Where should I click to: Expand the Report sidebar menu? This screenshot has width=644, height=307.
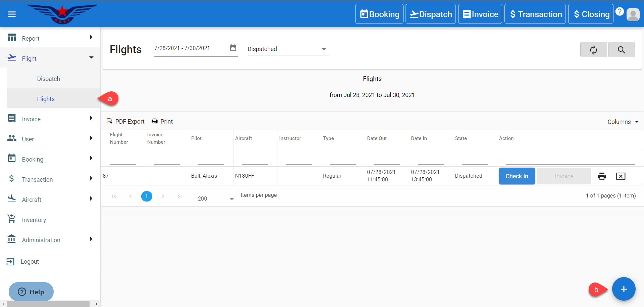point(50,38)
